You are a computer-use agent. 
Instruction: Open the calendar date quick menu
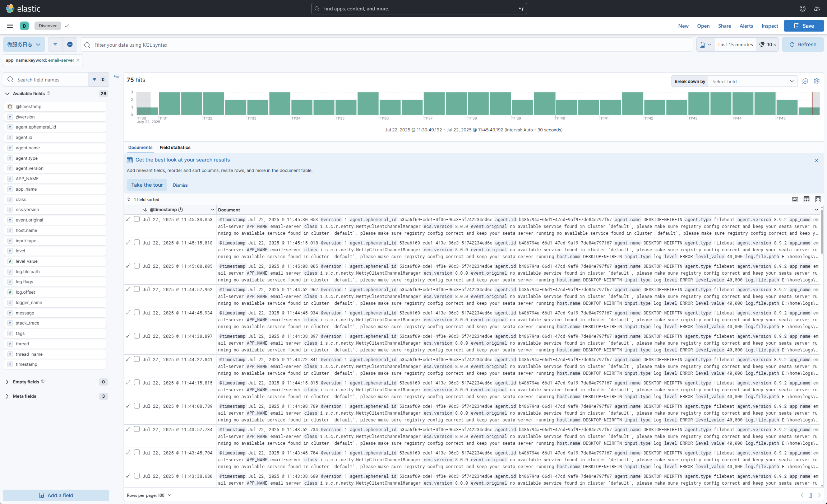coord(706,45)
